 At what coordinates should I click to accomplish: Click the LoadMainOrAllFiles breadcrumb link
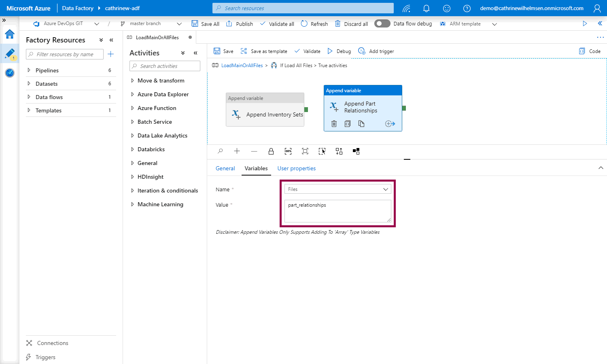pyautogui.click(x=242, y=66)
